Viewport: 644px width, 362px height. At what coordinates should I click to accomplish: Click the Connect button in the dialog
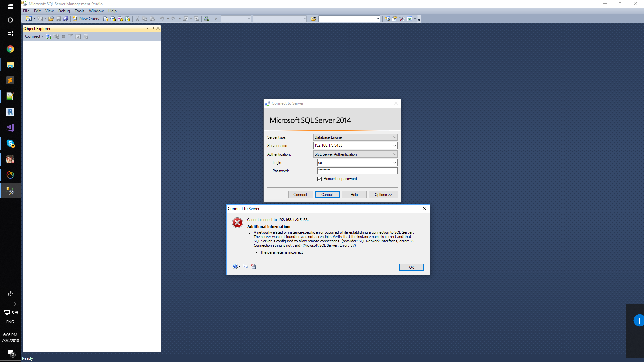click(x=300, y=195)
